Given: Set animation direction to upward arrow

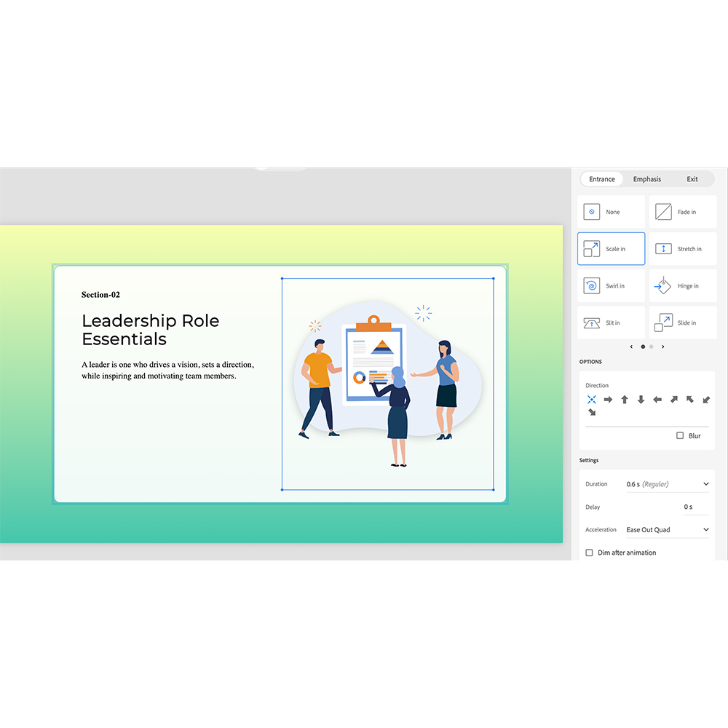Looking at the screenshot, I should point(625,399).
